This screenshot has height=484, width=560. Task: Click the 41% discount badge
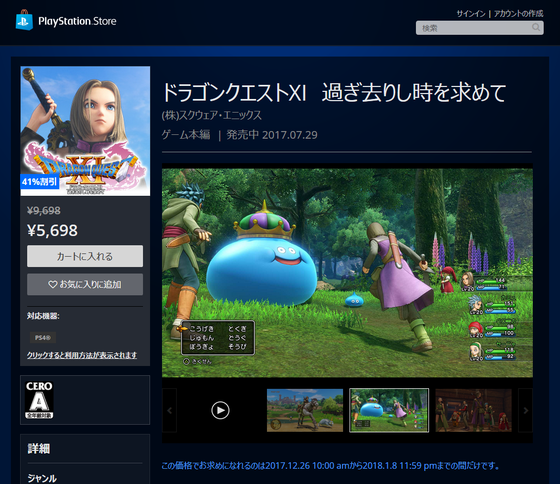[40, 182]
